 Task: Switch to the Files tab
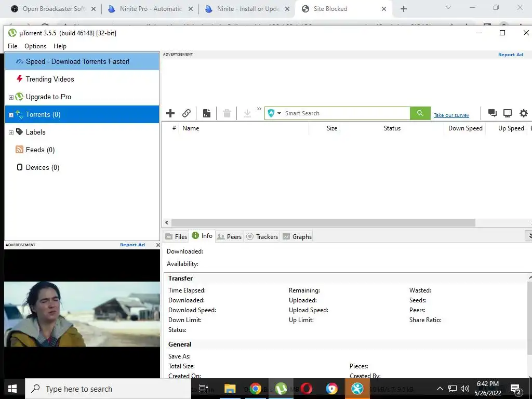pyautogui.click(x=176, y=237)
